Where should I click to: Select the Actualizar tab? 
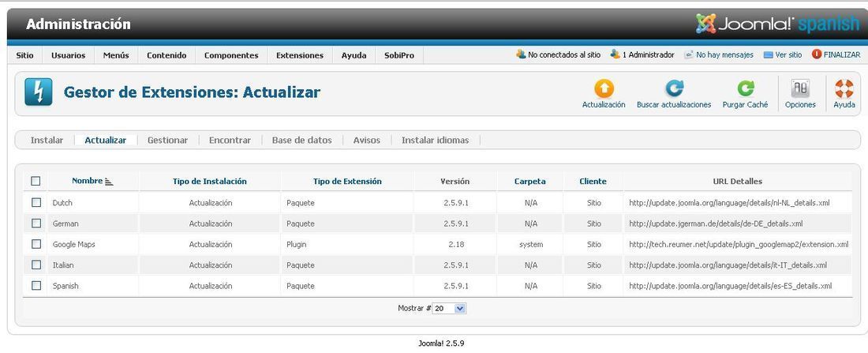click(105, 141)
